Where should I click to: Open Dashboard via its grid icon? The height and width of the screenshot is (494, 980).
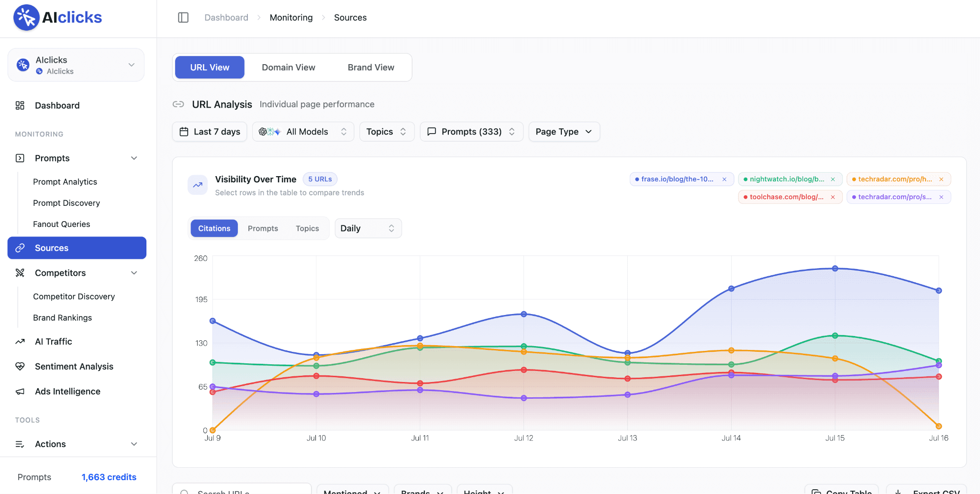20,105
